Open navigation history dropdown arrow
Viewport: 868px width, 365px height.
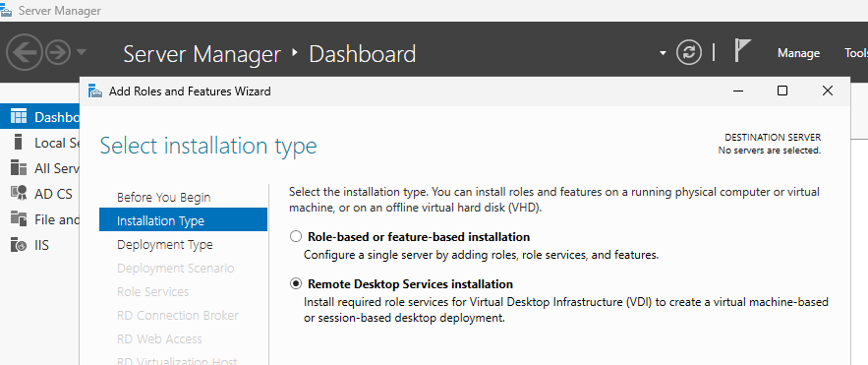coord(82,52)
